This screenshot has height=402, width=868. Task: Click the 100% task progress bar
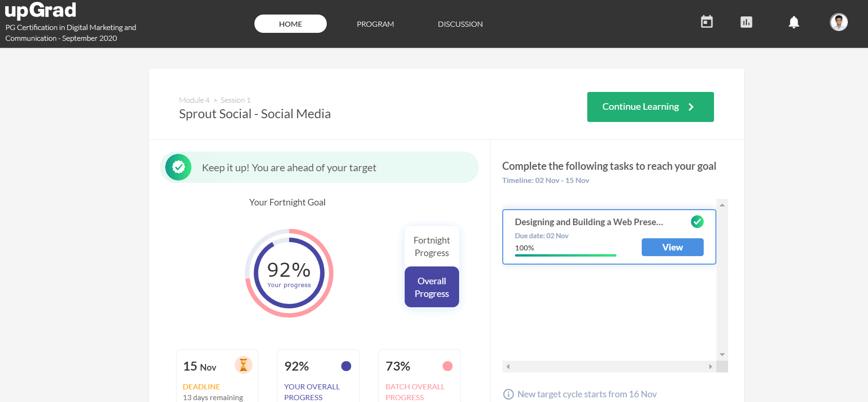coord(565,255)
